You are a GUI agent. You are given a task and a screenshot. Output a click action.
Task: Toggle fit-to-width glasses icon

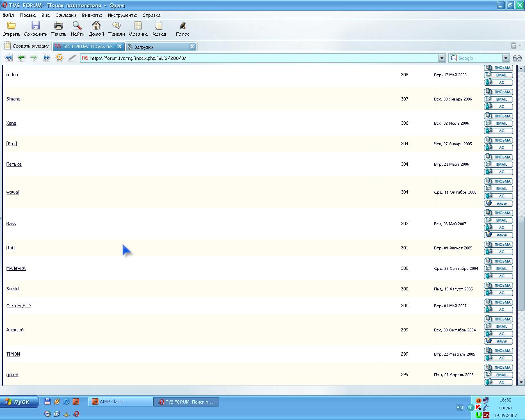point(517,58)
